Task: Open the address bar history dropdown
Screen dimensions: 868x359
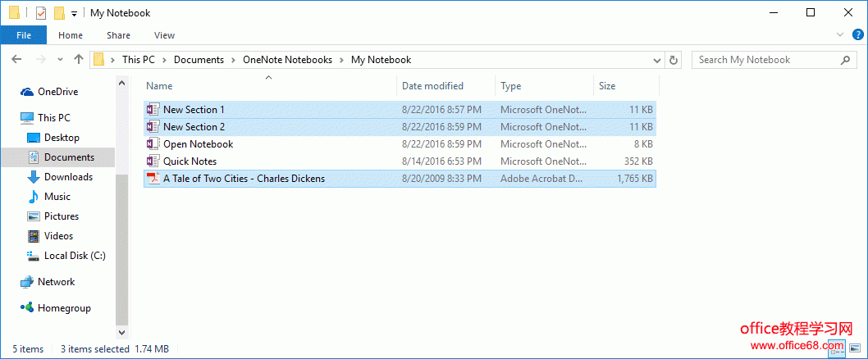Action: coord(656,60)
